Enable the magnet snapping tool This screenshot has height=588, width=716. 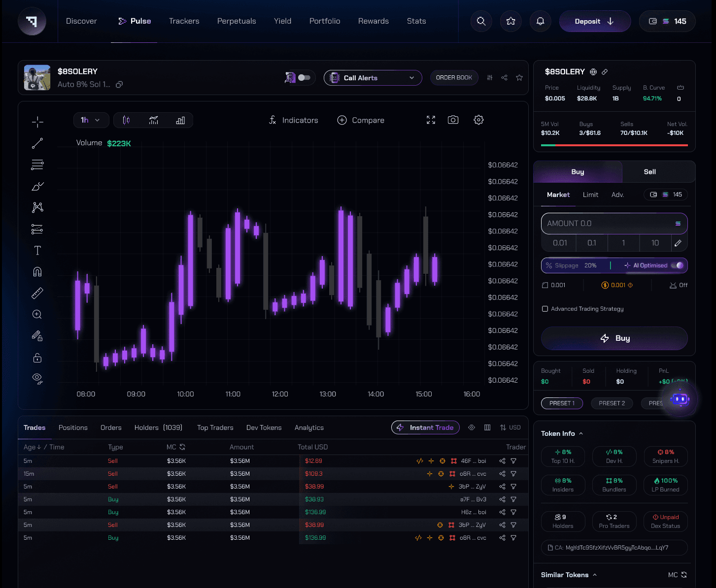click(x=37, y=271)
